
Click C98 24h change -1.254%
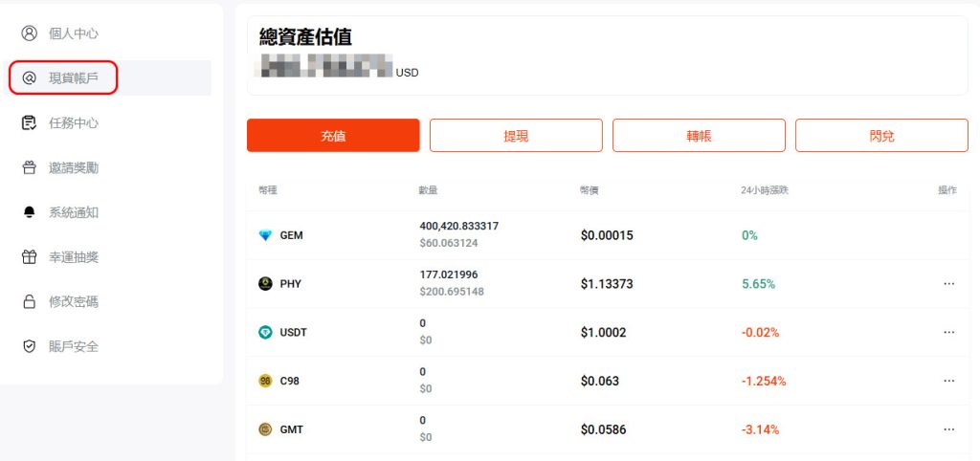coord(764,381)
